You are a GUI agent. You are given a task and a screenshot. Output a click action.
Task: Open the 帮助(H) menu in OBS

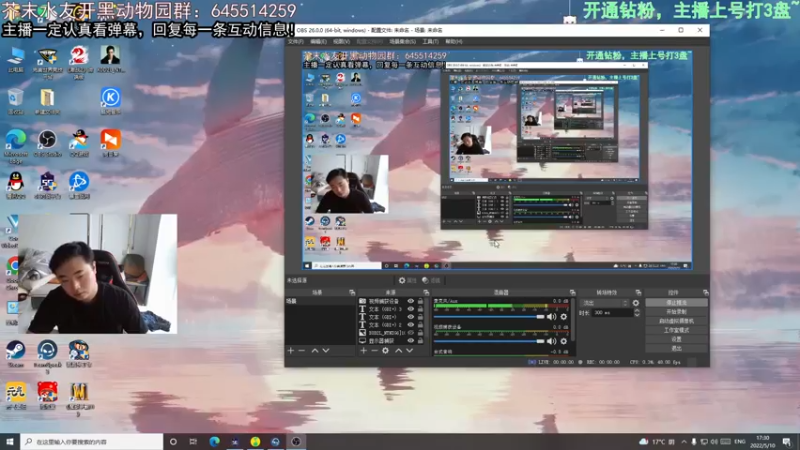click(x=454, y=41)
